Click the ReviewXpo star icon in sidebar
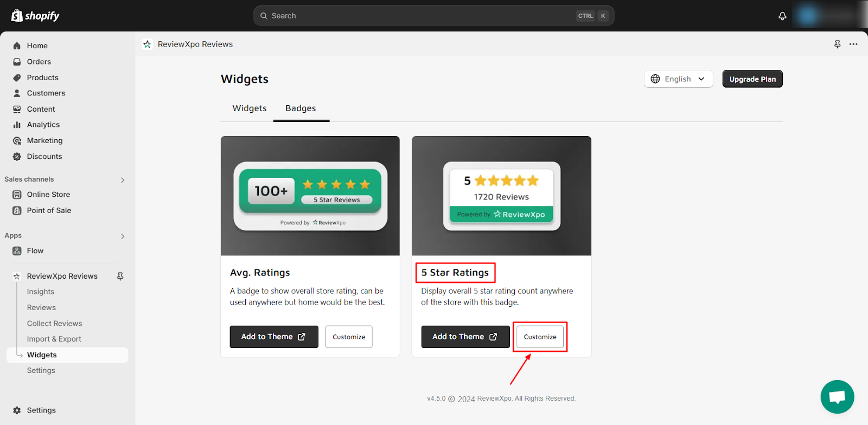Screen dimensions: 868x425 17,276
